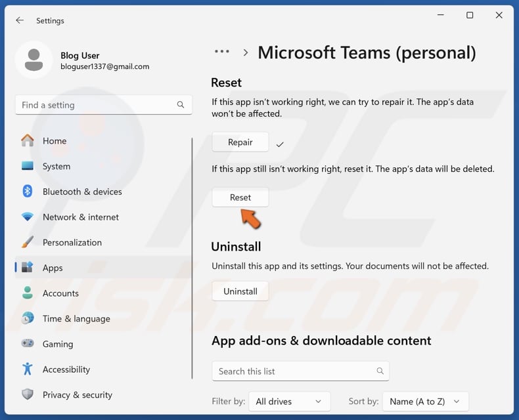This screenshot has height=420, width=519.
Task: Click the magnifier in Find a setting
Action: pos(181,105)
